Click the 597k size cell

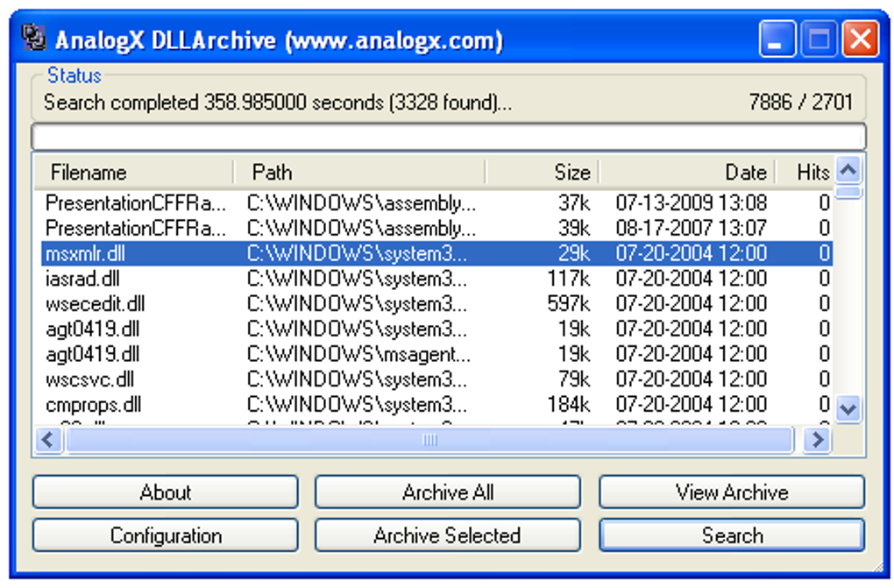point(569,303)
